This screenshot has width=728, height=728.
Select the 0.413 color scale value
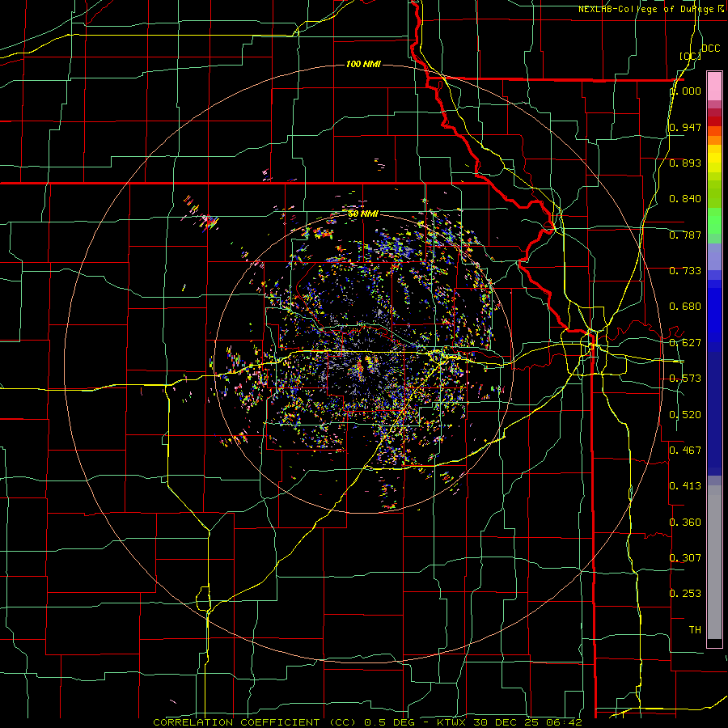click(685, 486)
